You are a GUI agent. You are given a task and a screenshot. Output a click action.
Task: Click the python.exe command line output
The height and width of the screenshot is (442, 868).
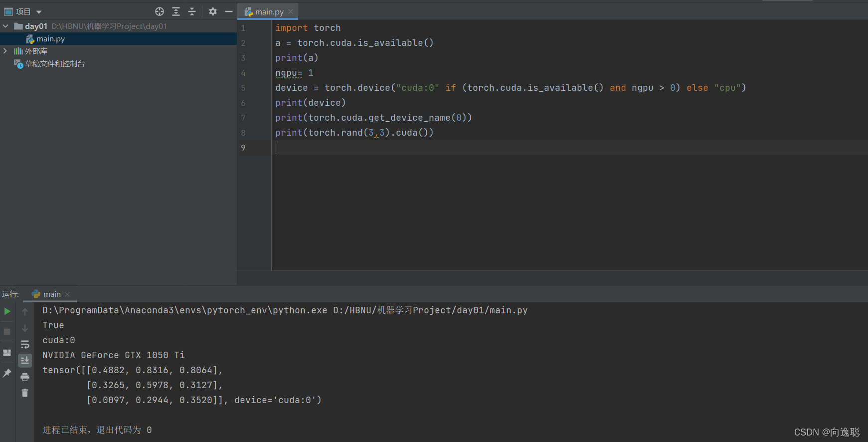[x=285, y=310]
